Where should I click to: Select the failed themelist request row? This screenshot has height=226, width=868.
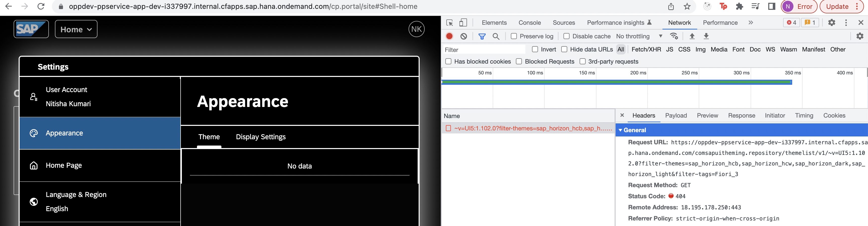tap(528, 128)
